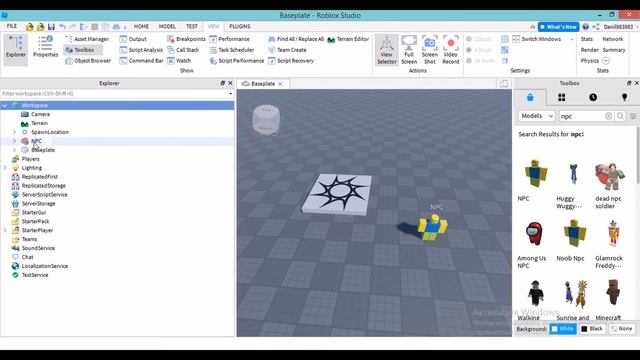
Task: Open the Breakpoints window
Action: (186, 39)
